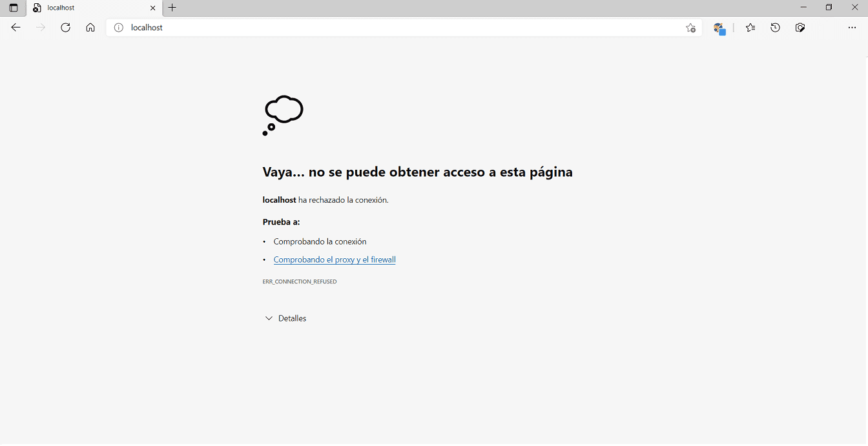Open the browser extensions icon
Image resolution: width=868 pixels, height=446 pixels.
[x=719, y=27]
